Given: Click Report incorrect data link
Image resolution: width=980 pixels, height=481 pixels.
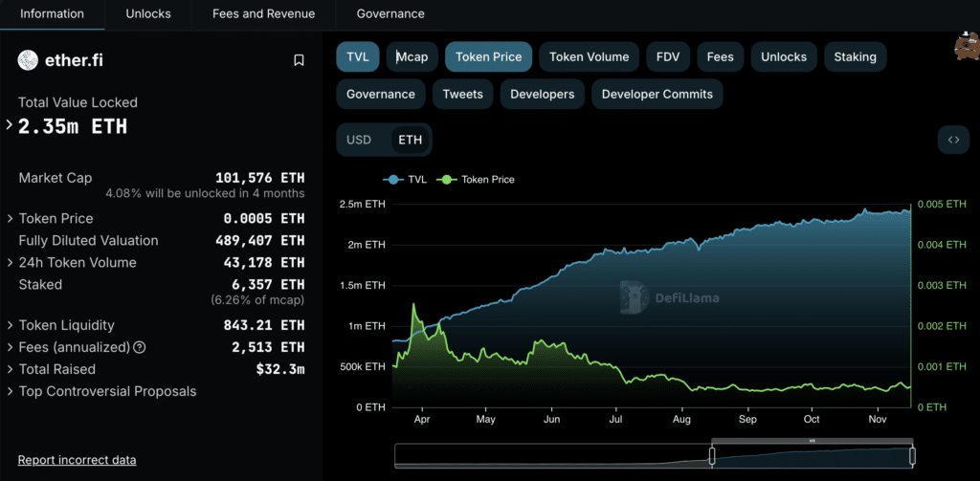Looking at the screenshot, I should (x=77, y=460).
